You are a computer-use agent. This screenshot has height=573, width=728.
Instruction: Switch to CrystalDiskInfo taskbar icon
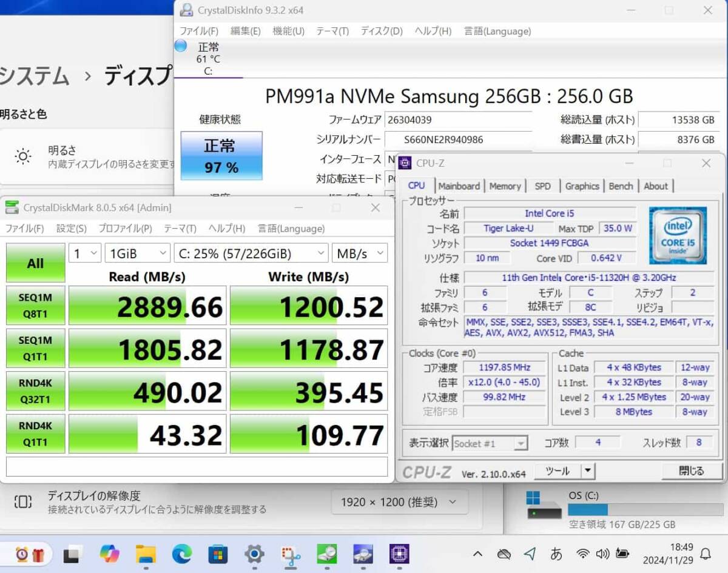363,554
